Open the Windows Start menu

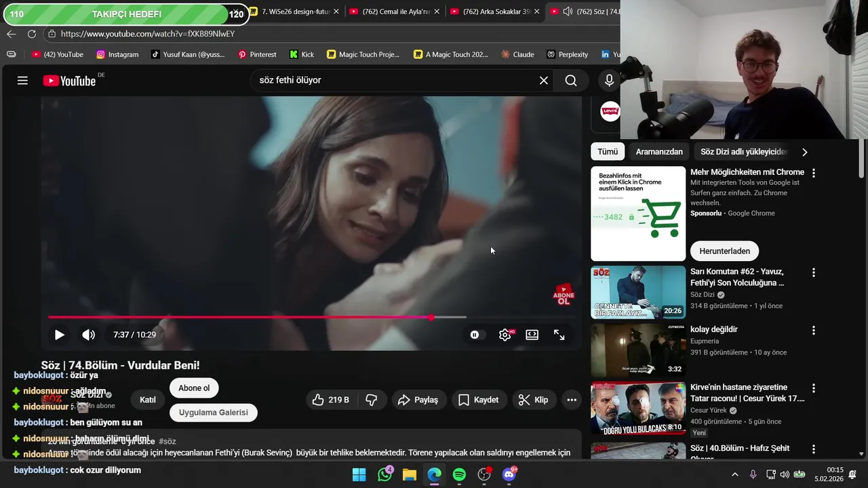pyautogui.click(x=359, y=474)
